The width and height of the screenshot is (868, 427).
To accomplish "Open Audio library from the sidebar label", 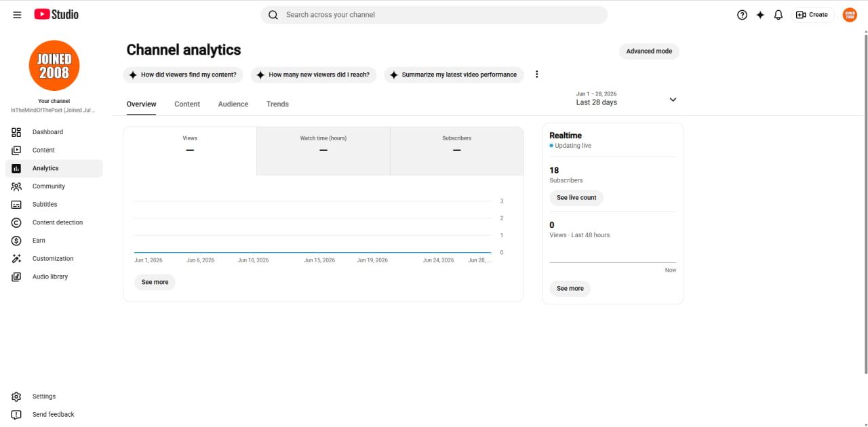I will (x=50, y=277).
